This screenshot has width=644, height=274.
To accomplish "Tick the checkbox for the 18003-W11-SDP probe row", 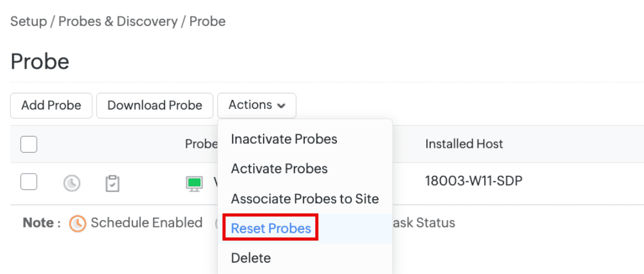I will [x=29, y=182].
